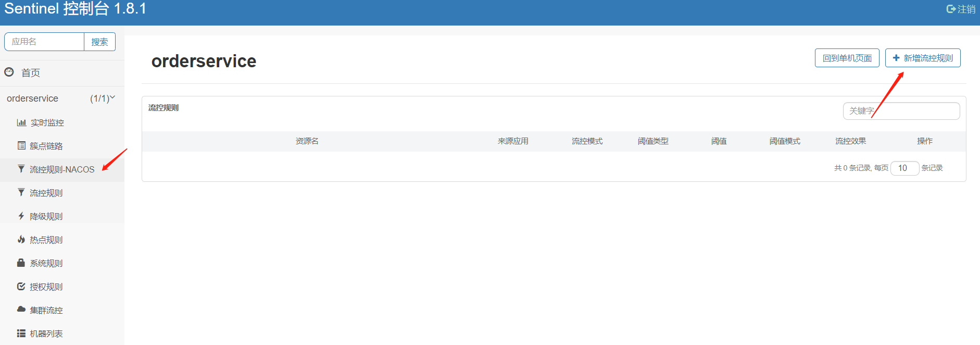The height and width of the screenshot is (345, 980).
Task: Click the 流控效果 column header
Action: coord(850,141)
